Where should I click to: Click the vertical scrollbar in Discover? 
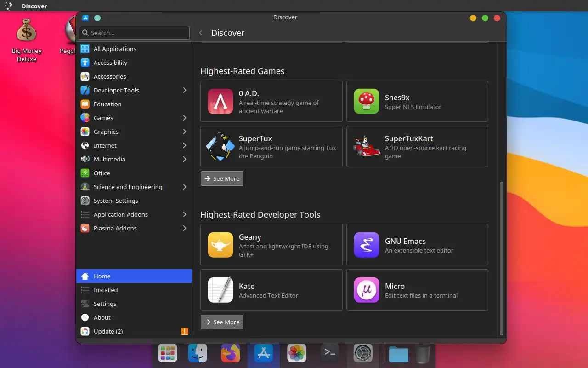coord(502,258)
